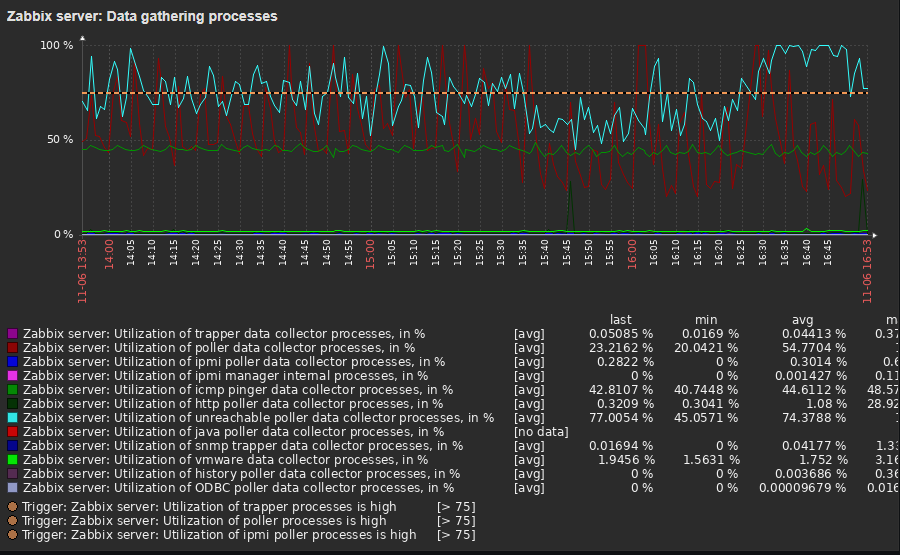This screenshot has width=900, height=555.
Task: Click the ipmi poller data collector label
Action: click(234, 362)
